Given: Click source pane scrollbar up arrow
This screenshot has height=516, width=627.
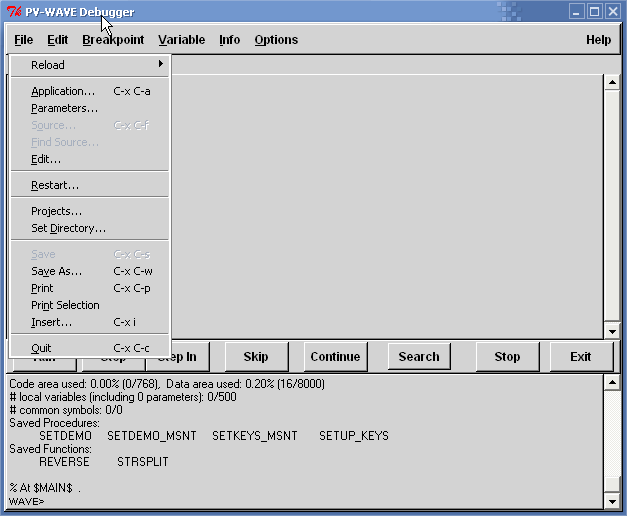Looking at the screenshot, I should click(612, 82).
